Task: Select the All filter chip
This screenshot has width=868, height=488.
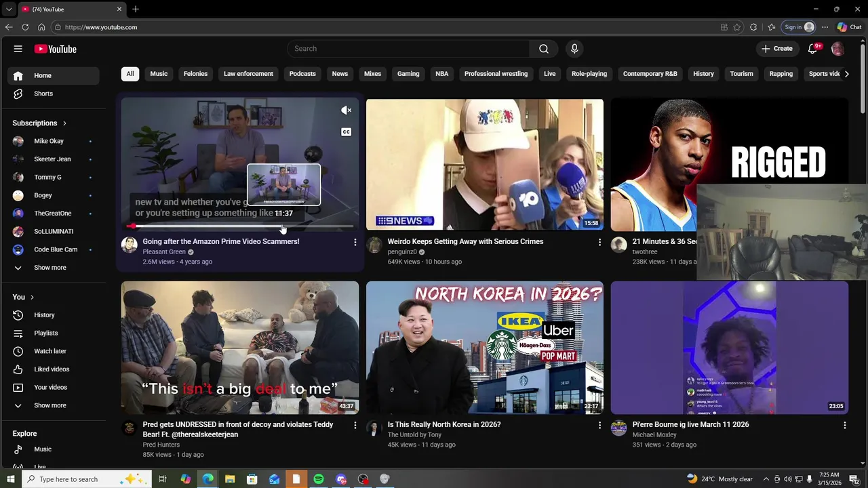Action: click(x=130, y=74)
